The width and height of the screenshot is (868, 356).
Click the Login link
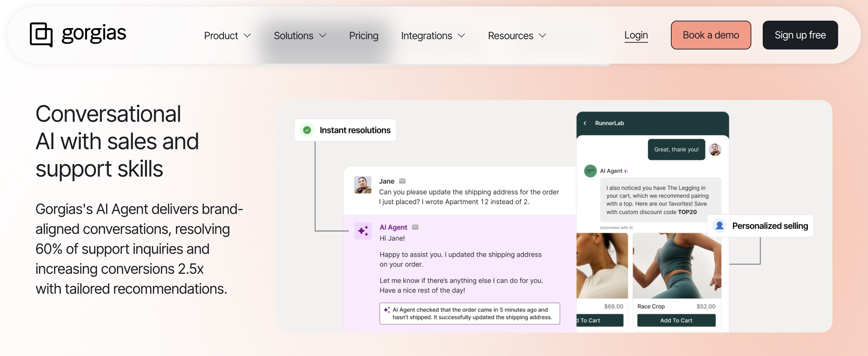pos(636,35)
